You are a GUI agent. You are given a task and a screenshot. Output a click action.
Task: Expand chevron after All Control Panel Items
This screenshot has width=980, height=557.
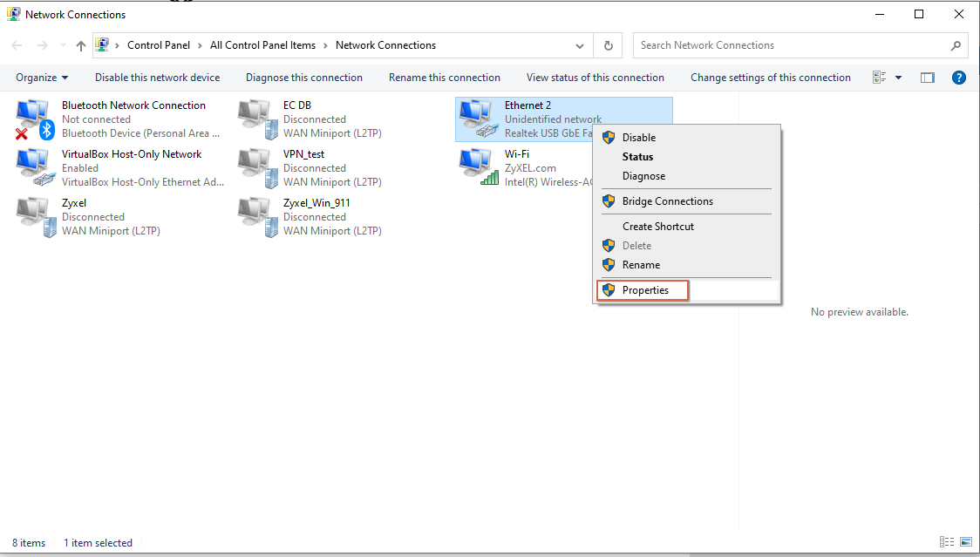[325, 45]
